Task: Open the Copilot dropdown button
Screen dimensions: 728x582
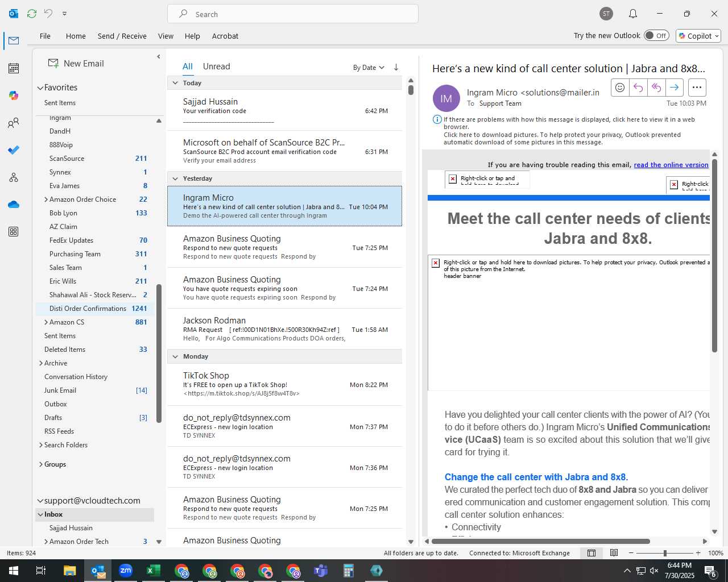Action: (698, 36)
